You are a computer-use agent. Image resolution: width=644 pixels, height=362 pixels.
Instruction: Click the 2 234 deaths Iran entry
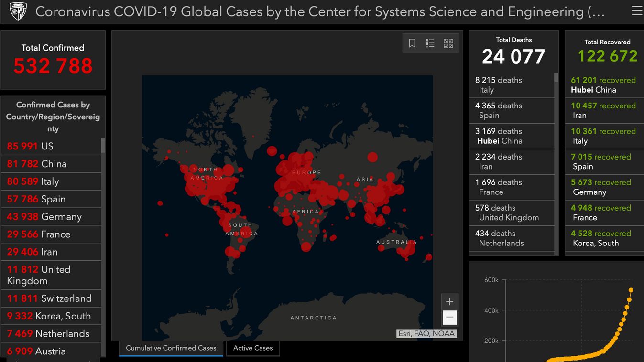tap(512, 161)
